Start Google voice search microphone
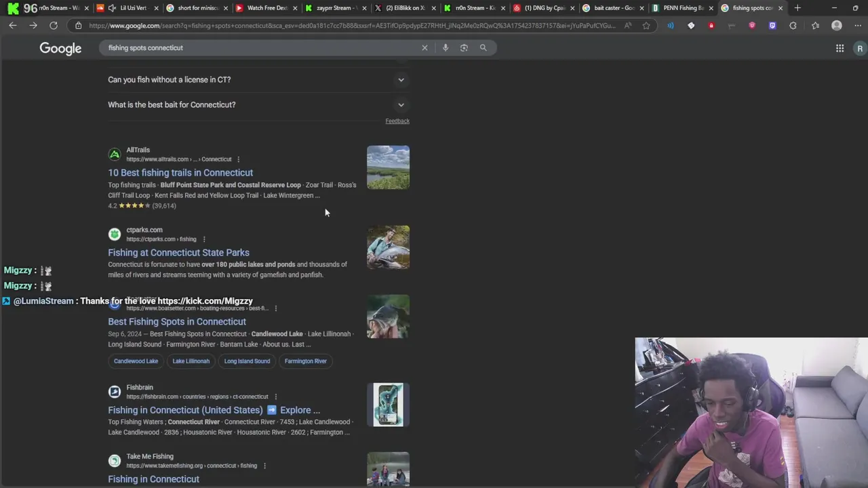This screenshot has height=488, width=868. (x=446, y=47)
